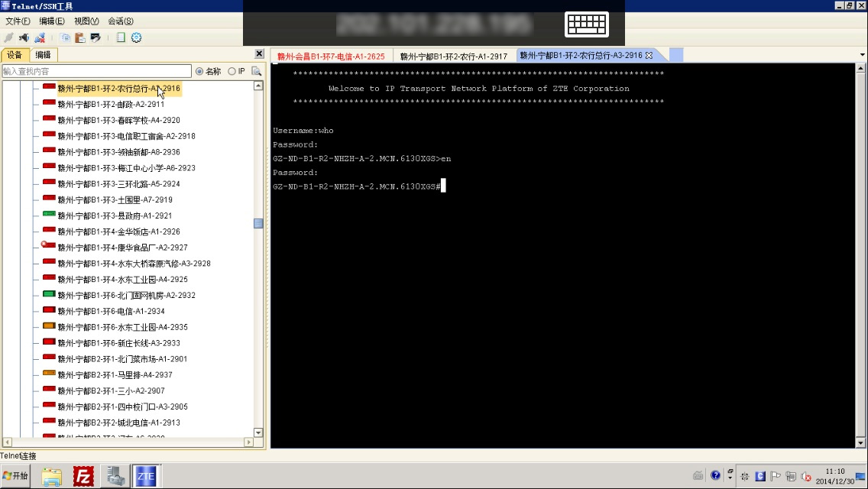Click the muted volume tray icon

click(x=806, y=476)
